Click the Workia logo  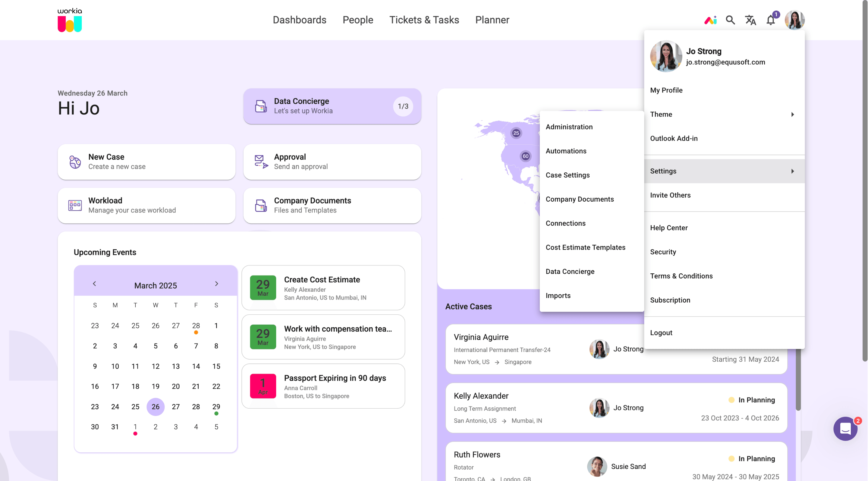pyautogui.click(x=70, y=20)
